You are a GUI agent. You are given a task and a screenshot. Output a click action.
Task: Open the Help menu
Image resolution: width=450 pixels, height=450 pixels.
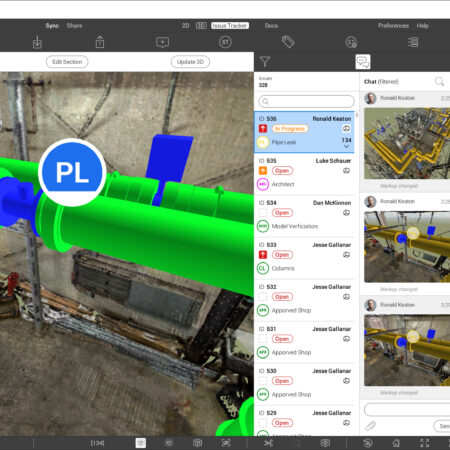click(422, 26)
